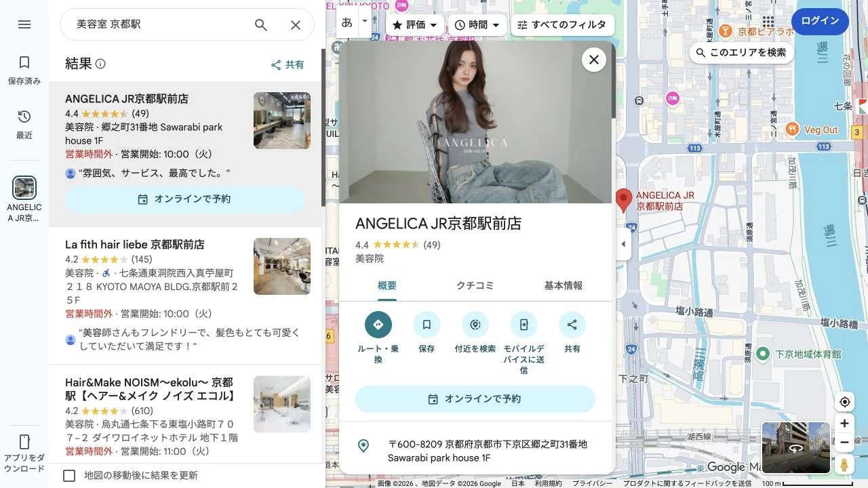This screenshot has height=488, width=868.
Task: Click the ANGELICA JR京都駅前店 recent item thumbnail in the sidebar
Action: coord(24,188)
